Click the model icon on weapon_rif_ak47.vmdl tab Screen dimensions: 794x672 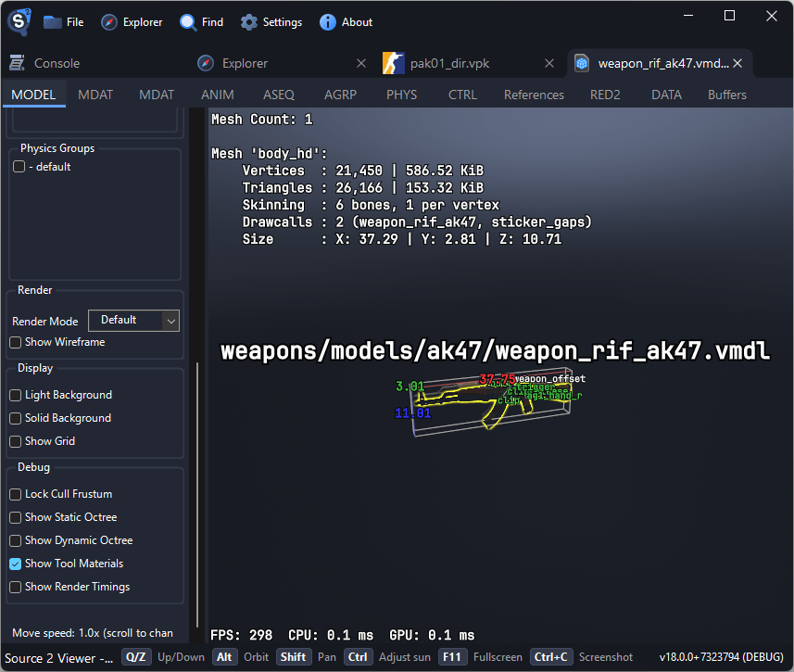(582, 63)
